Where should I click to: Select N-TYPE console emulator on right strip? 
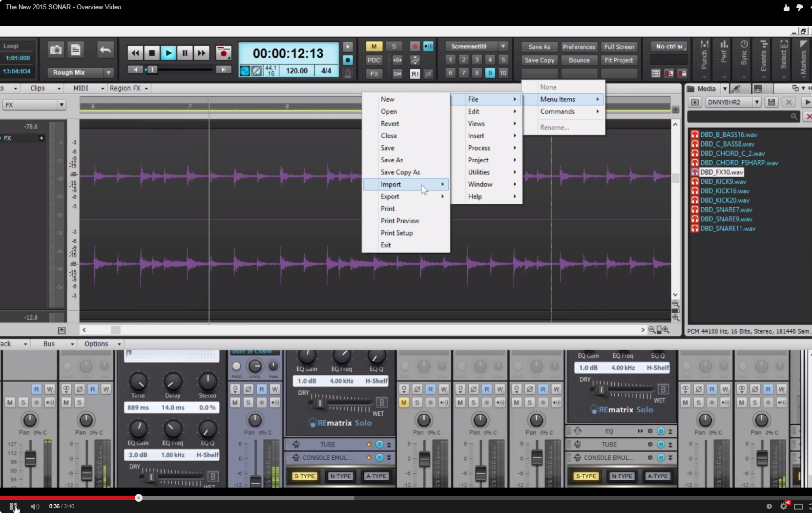[622, 476]
